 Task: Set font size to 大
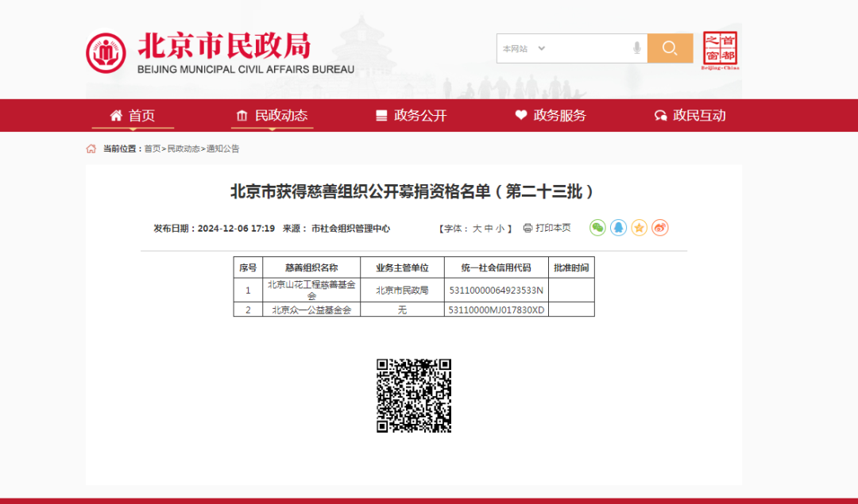[477, 229]
